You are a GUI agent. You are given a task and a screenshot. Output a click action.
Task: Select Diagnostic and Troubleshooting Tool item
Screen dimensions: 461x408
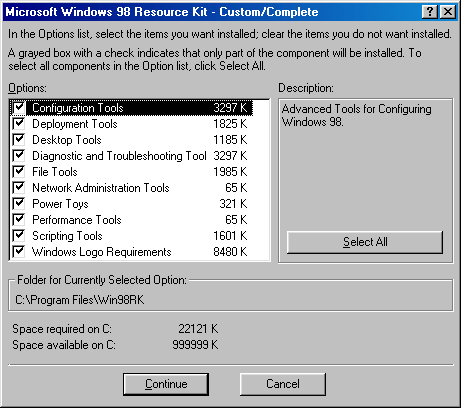point(119,156)
